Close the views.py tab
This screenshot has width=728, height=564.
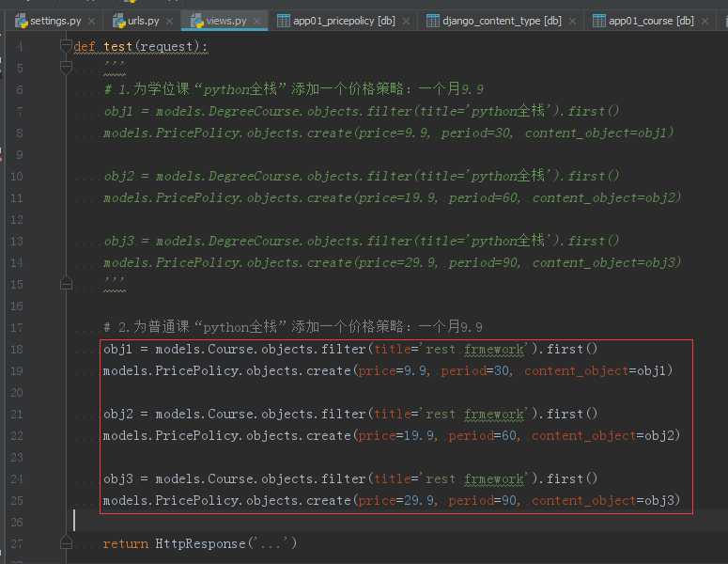256,22
